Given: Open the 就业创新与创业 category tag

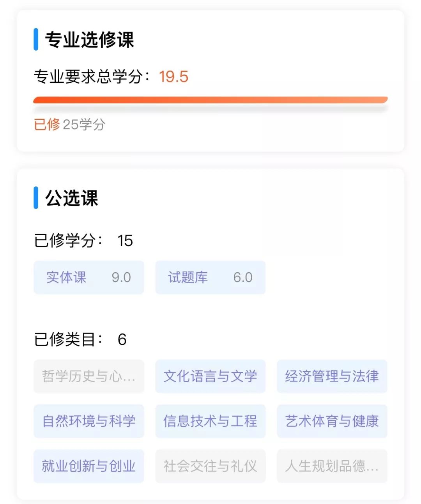Looking at the screenshot, I should [88, 466].
